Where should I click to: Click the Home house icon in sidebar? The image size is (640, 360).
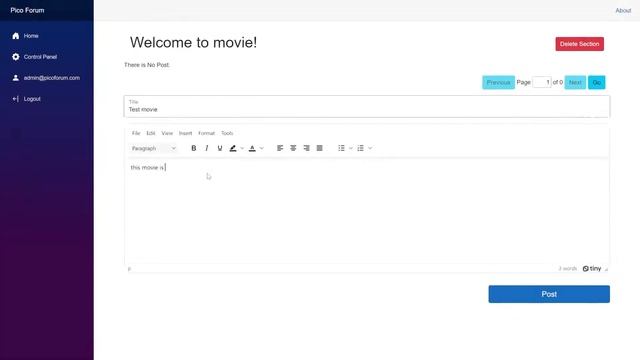[x=16, y=36]
